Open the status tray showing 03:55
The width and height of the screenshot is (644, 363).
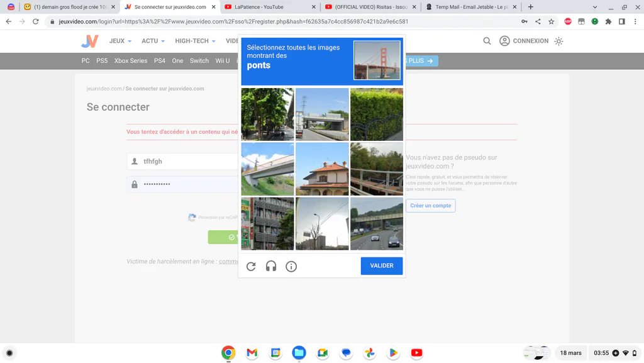pos(615,353)
